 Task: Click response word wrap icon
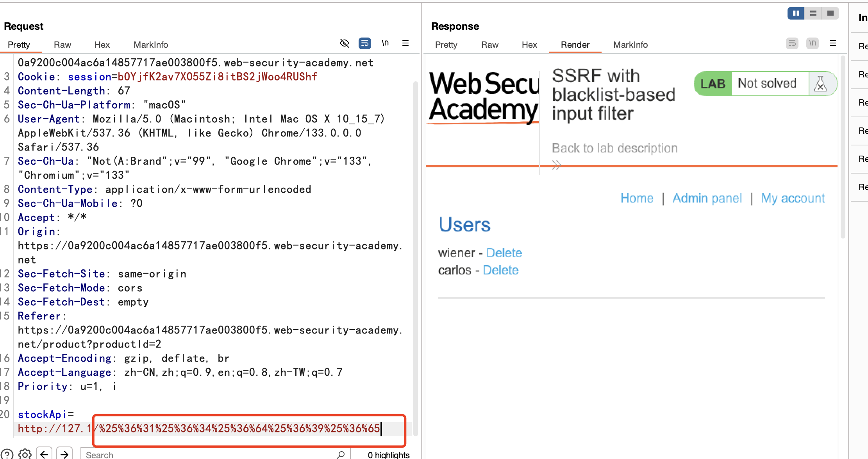tap(792, 43)
